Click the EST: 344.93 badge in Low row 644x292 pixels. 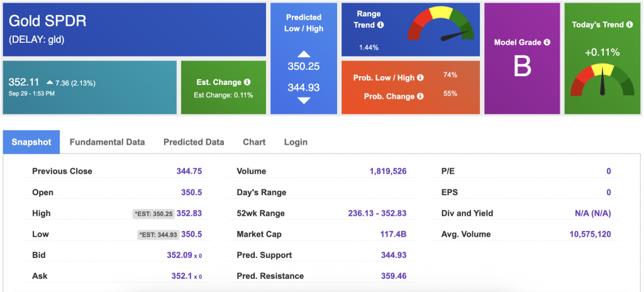(x=158, y=235)
